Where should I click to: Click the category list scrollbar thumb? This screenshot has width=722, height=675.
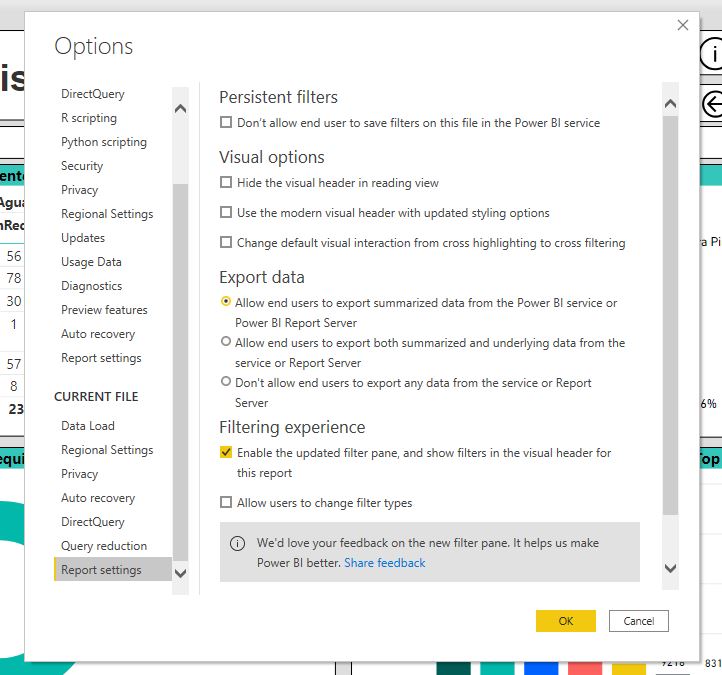pyautogui.click(x=180, y=372)
